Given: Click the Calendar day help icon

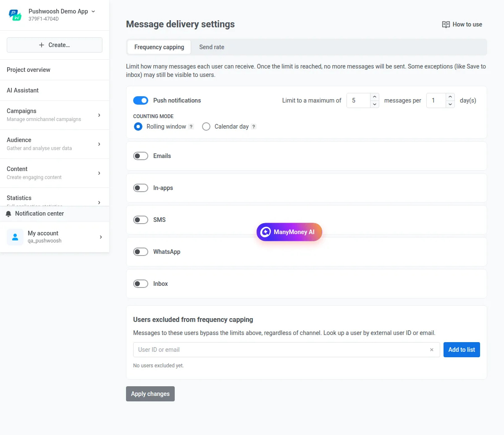Looking at the screenshot, I should (x=254, y=127).
